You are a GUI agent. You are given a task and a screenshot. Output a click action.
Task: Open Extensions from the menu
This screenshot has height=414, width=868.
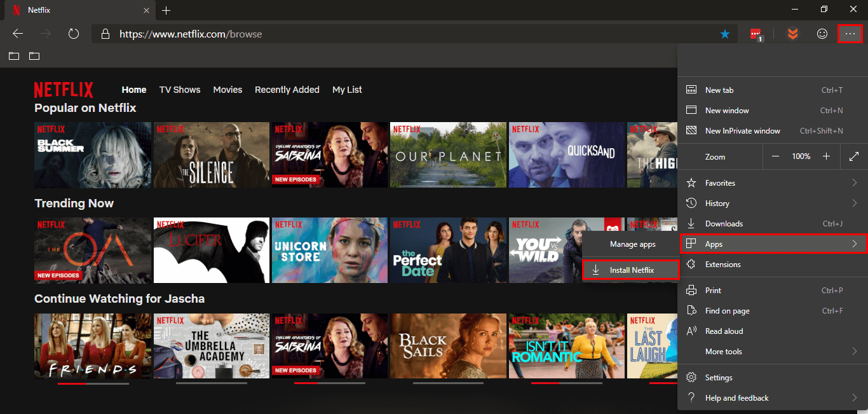click(x=773, y=265)
